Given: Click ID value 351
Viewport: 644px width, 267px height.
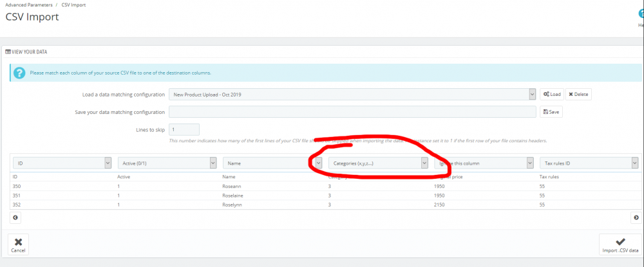Looking at the screenshot, I should tap(17, 196).
